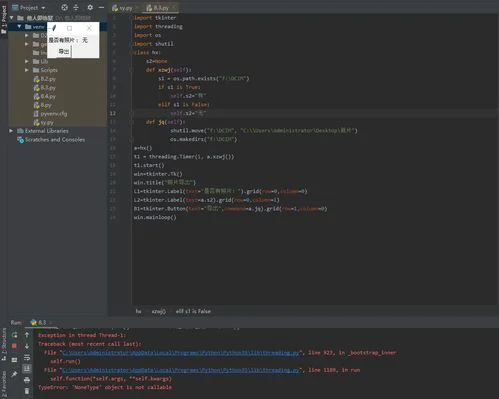Screen dimensions: 499x399
Task: Click the restore layout icon in Run panel
Action: [14, 360]
